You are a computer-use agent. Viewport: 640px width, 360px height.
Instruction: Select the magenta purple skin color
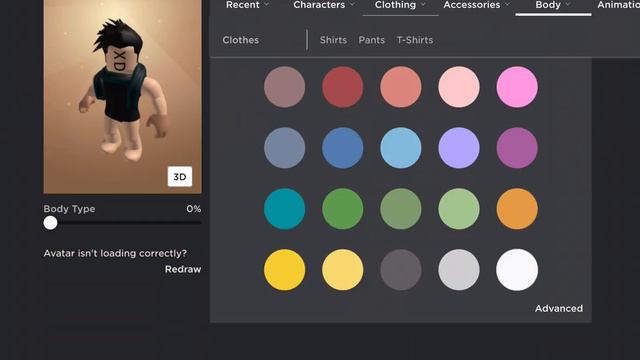(517, 148)
